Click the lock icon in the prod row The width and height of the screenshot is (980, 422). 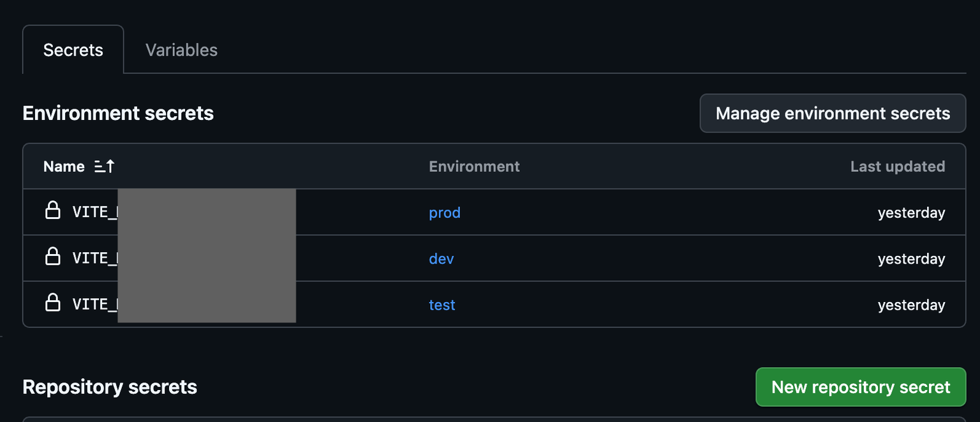52,211
